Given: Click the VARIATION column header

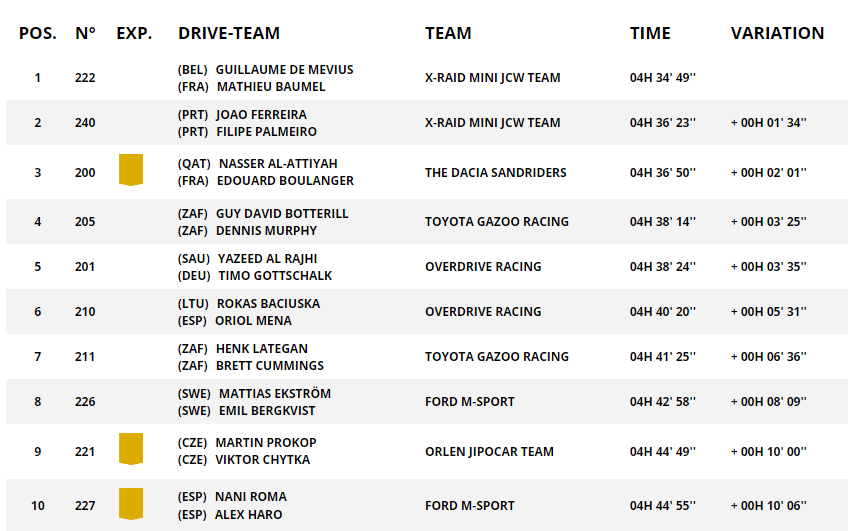Looking at the screenshot, I should coord(777,33).
